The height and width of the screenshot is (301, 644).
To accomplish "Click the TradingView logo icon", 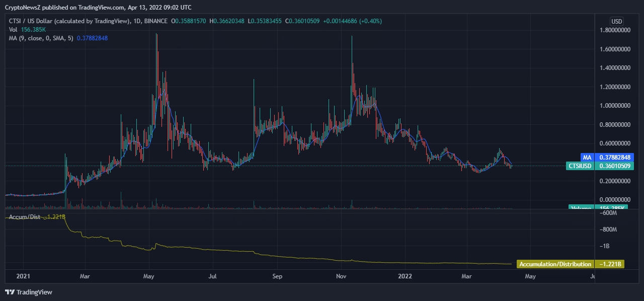I will [x=10, y=292].
